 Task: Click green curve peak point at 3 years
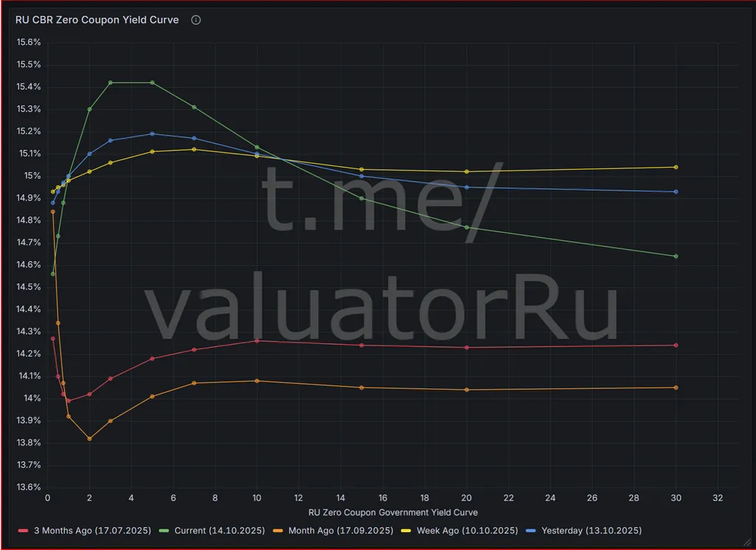pyautogui.click(x=111, y=83)
